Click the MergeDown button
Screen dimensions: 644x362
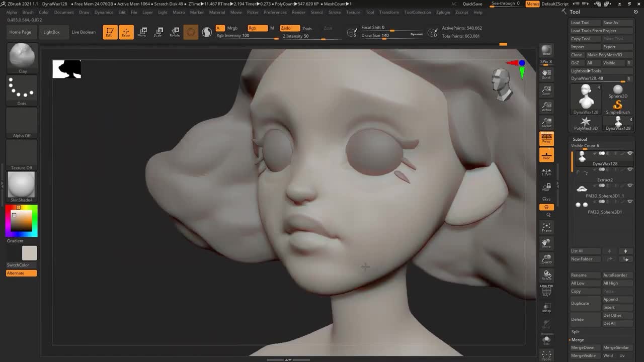point(586,348)
